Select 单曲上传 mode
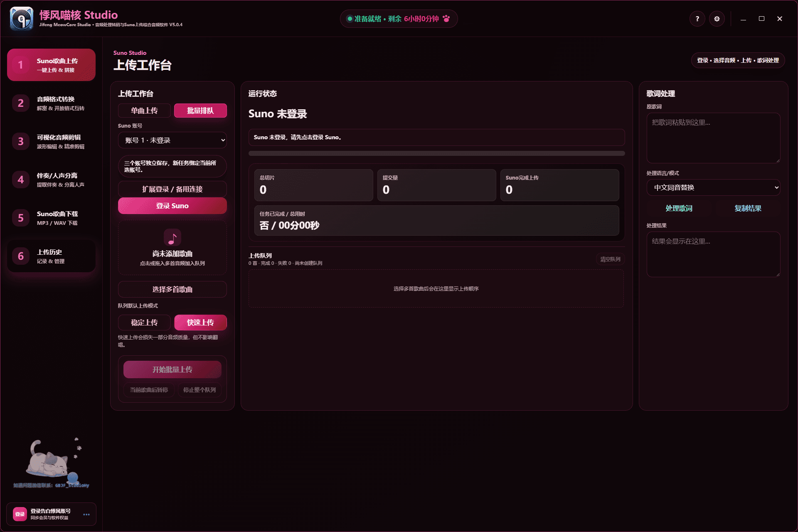The width and height of the screenshot is (798, 532). pos(144,111)
